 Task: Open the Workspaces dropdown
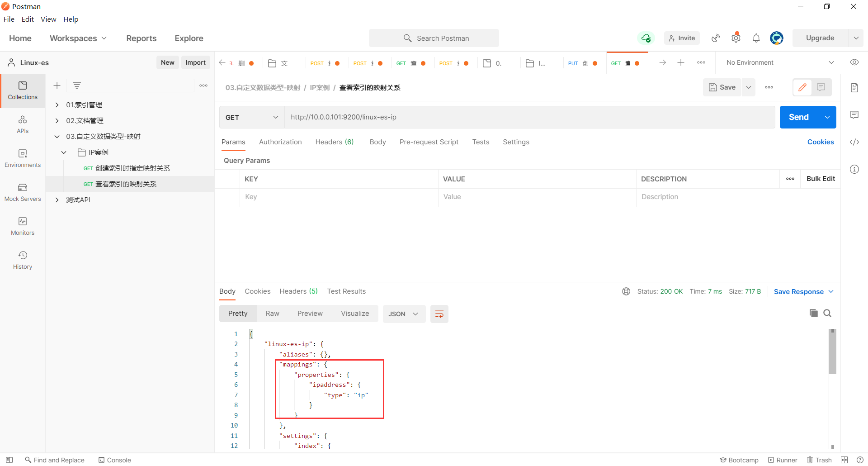(x=78, y=38)
